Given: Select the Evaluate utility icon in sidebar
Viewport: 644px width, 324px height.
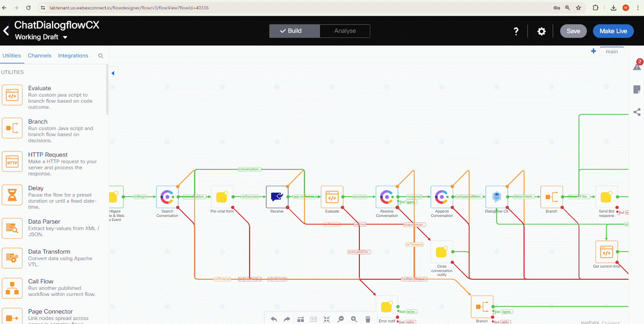Looking at the screenshot, I should pos(12,95).
